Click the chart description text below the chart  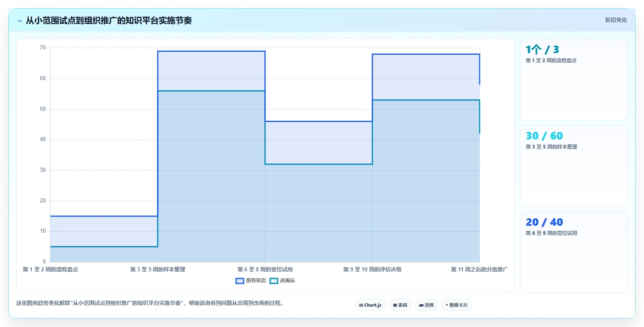(151, 303)
